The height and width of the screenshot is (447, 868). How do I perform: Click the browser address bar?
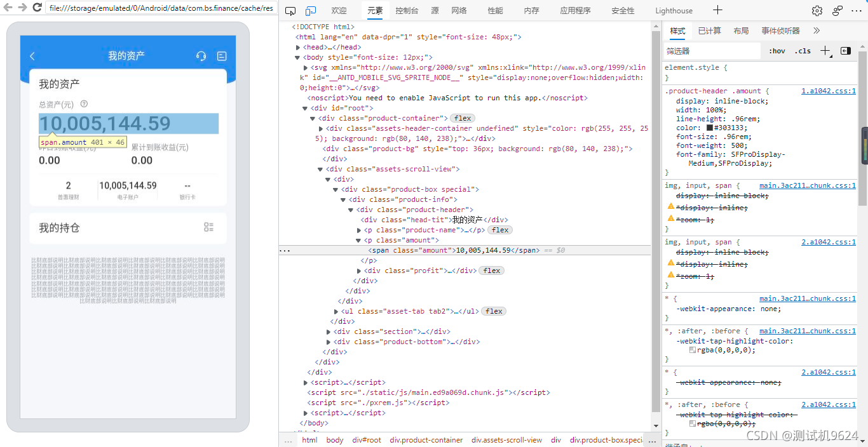coord(161,8)
